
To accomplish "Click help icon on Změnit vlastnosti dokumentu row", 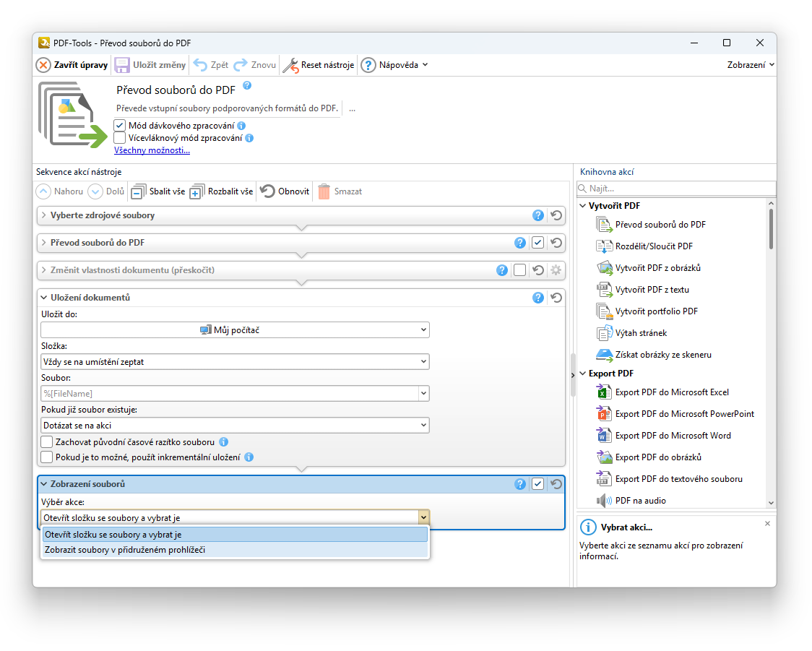I will 502,270.
